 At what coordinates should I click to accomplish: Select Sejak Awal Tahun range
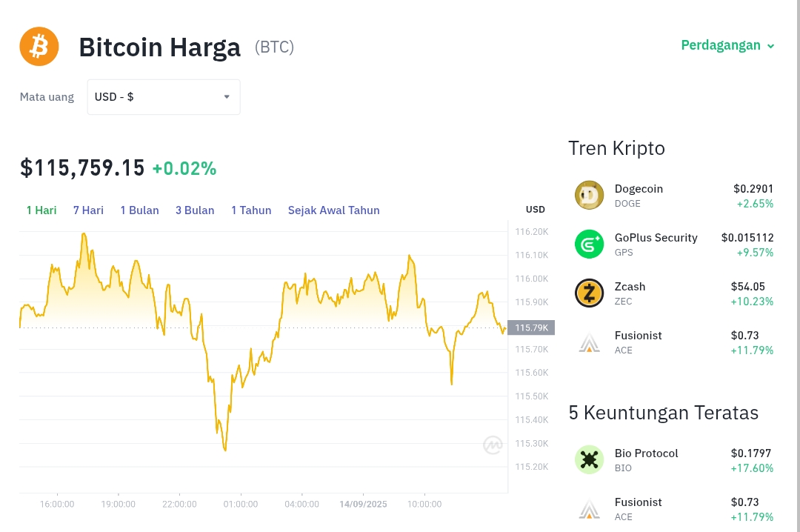(333, 210)
